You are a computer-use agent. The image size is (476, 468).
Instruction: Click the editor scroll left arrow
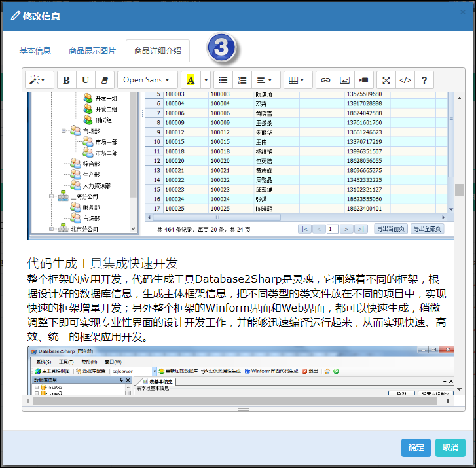[x=28, y=401]
